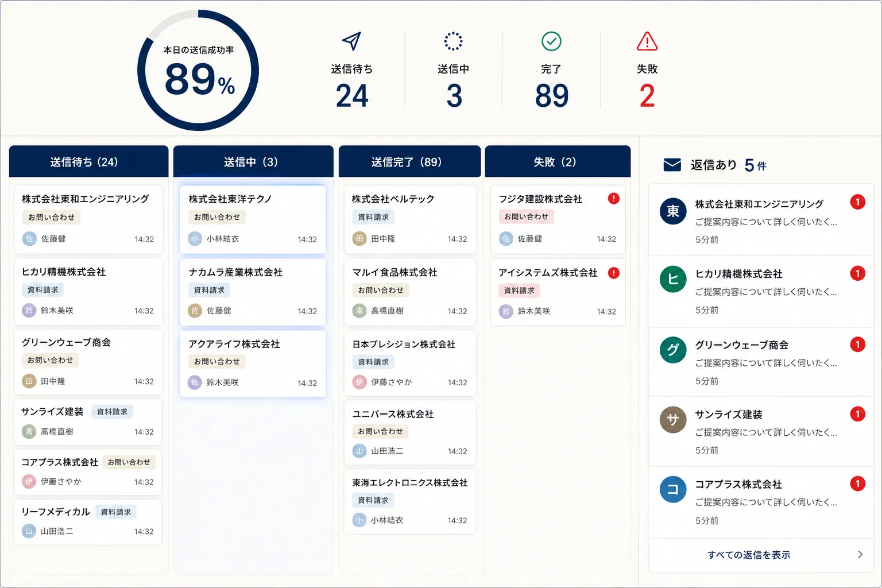Screen dimensions: 882x588
Task: Click マルイ食品株式会社 card title
Action: (x=395, y=272)
